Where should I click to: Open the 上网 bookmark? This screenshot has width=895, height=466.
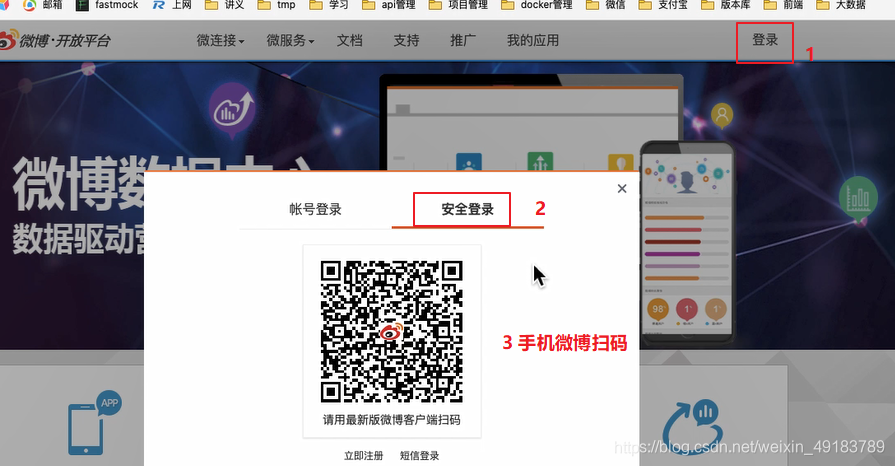point(172,5)
